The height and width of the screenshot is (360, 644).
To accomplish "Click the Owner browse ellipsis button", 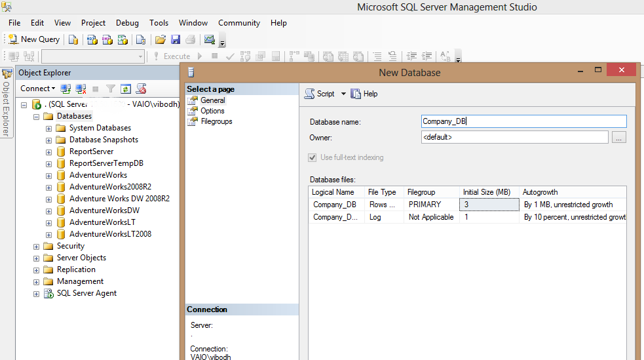I will (x=619, y=138).
